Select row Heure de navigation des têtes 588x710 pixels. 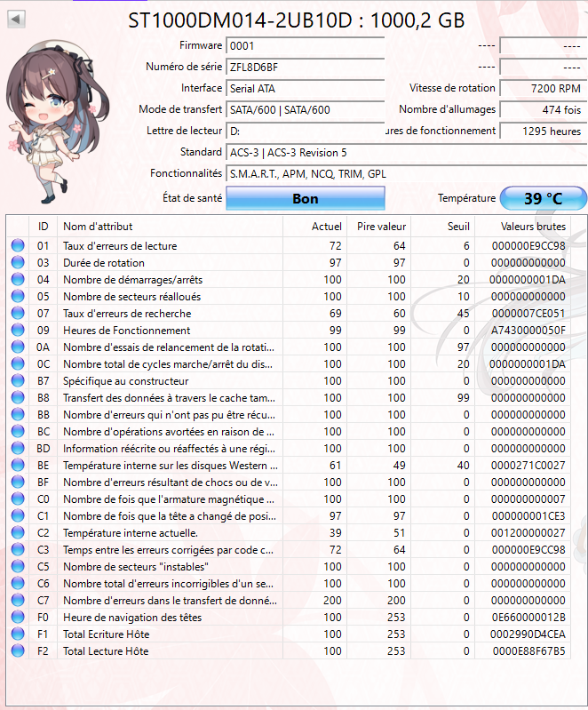click(289, 618)
